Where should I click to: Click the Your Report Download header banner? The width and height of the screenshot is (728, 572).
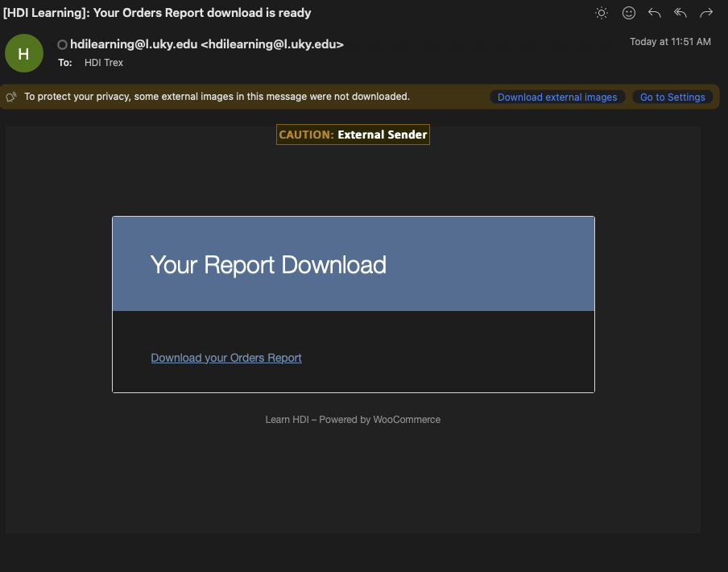pos(353,263)
